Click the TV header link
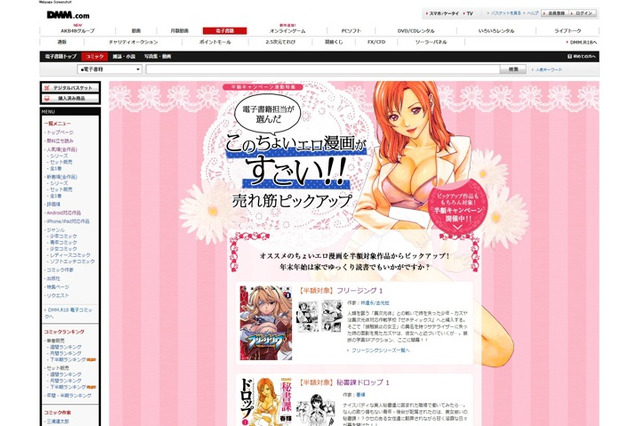 coord(469,13)
